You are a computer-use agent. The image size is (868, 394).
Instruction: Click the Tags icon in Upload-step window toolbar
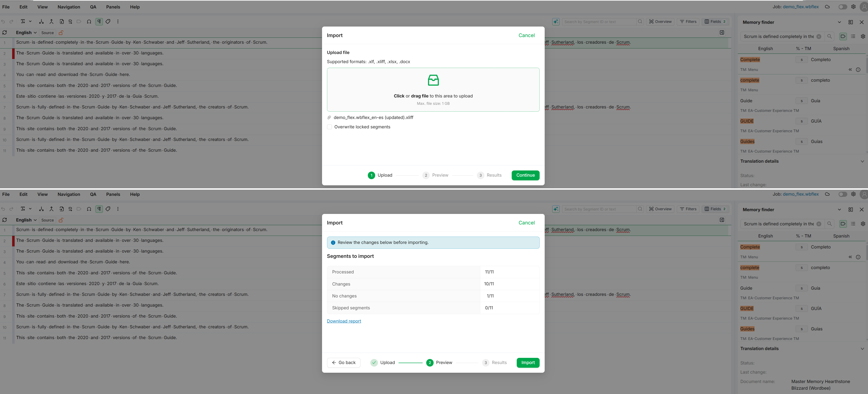(x=108, y=22)
